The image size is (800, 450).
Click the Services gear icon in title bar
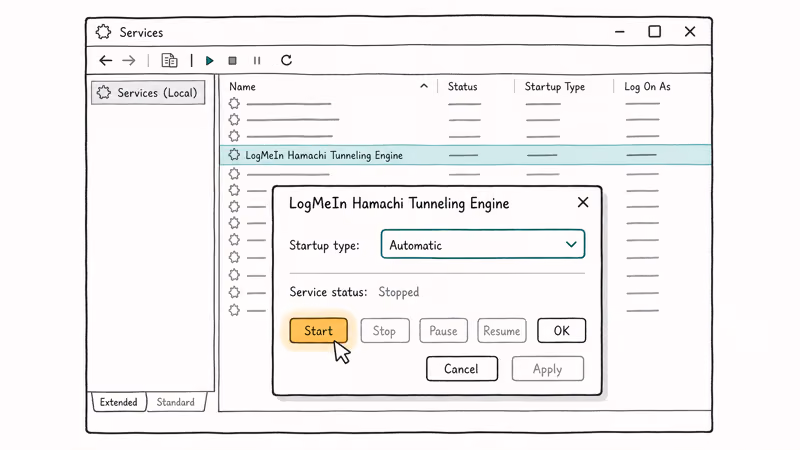click(x=104, y=32)
